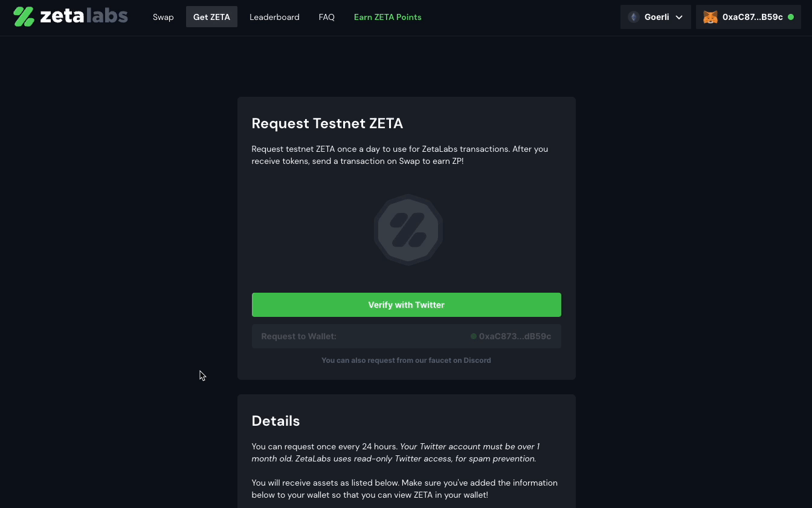Expand the Goerli network chevron
This screenshot has width=812, height=508.
[x=679, y=17]
